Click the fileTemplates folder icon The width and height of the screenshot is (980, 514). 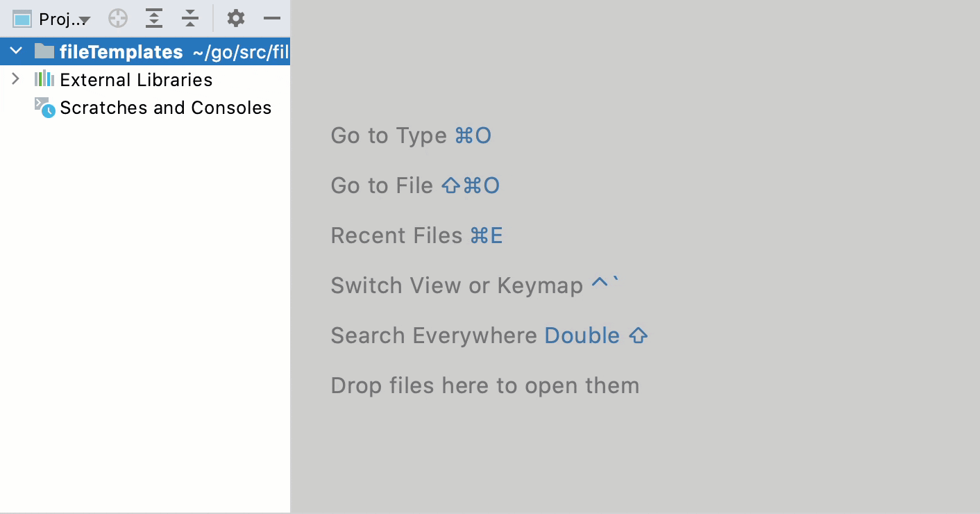coord(43,51)
